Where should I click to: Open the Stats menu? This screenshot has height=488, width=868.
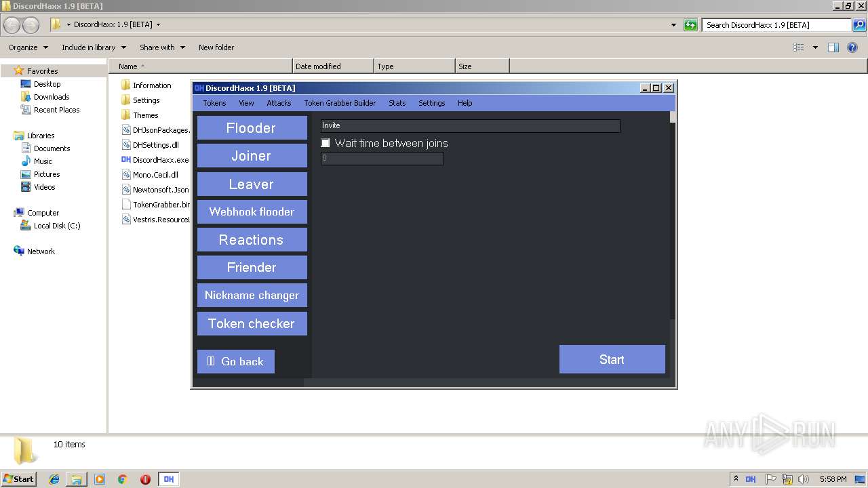[397, 103]
